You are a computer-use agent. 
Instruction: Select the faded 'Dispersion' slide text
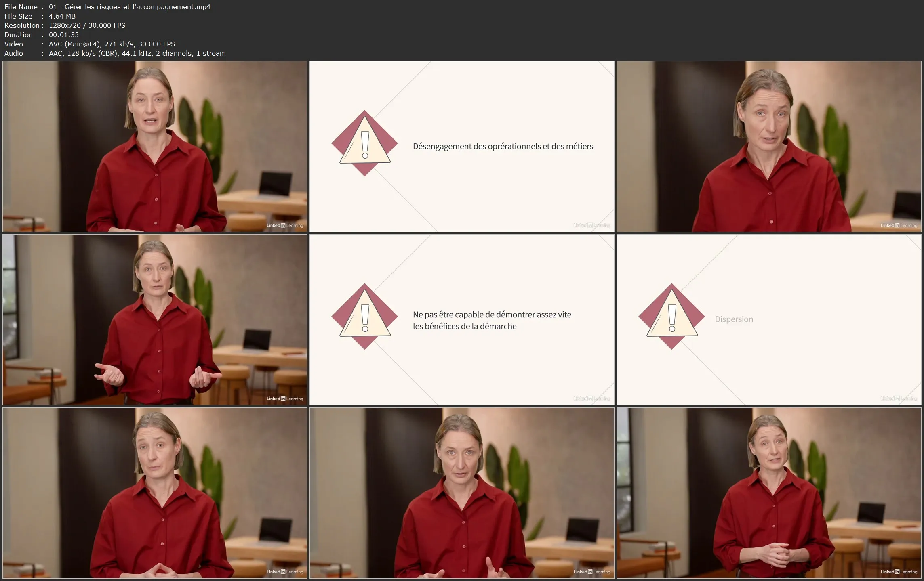click(734, 319)
